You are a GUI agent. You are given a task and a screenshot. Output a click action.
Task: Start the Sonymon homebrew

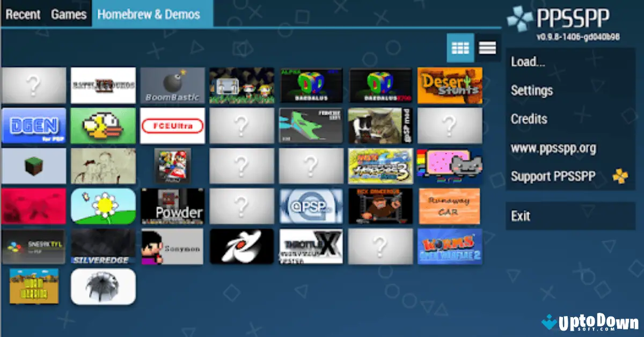(172, 246)
